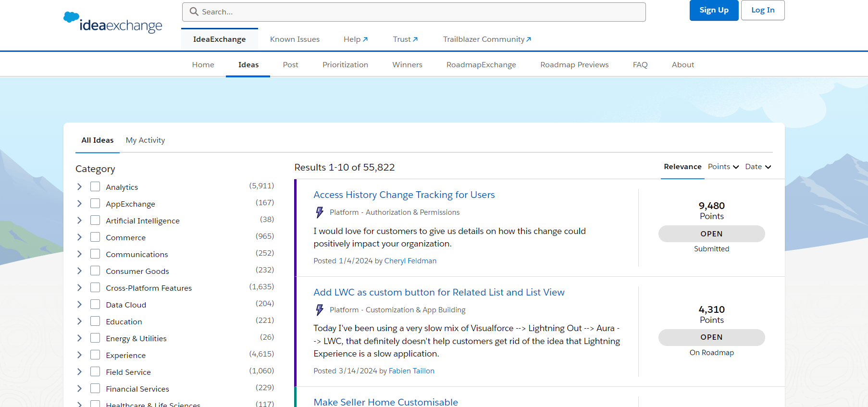Screen dimensions: 868x407
Task: Expand the Communications category chevron
Action: [79, 254]
